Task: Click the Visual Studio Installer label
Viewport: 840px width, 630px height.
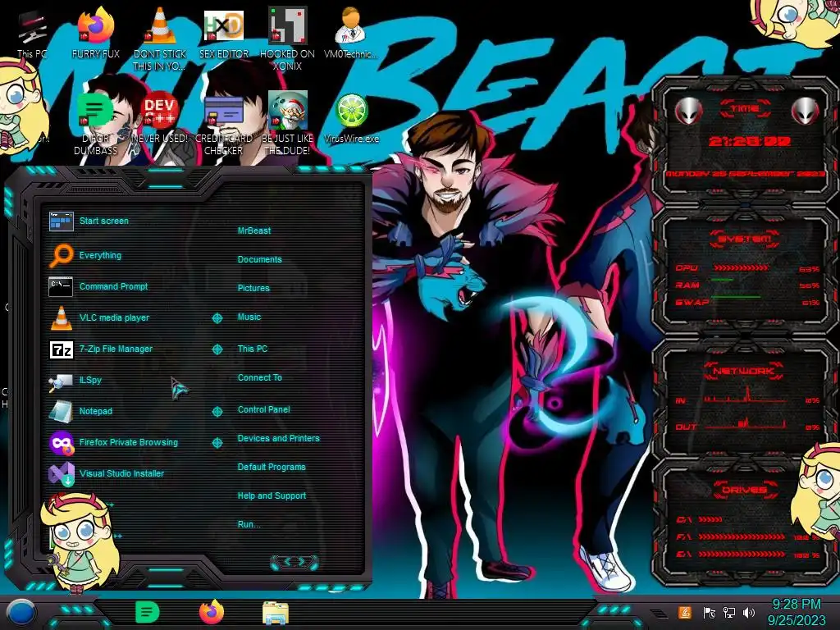Action: pyautogui.click(x=121, y=473)
